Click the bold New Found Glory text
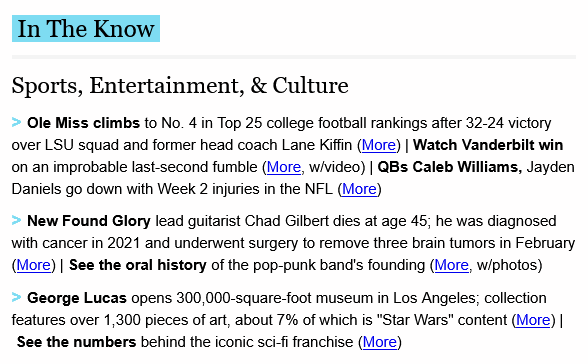This screenshot has width=588, height=364. tap(89, 221)
